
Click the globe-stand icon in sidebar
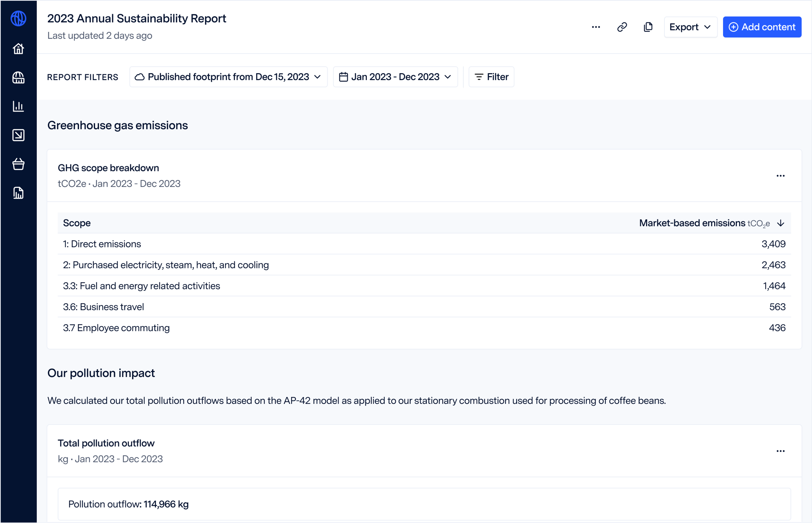[18, 77]
